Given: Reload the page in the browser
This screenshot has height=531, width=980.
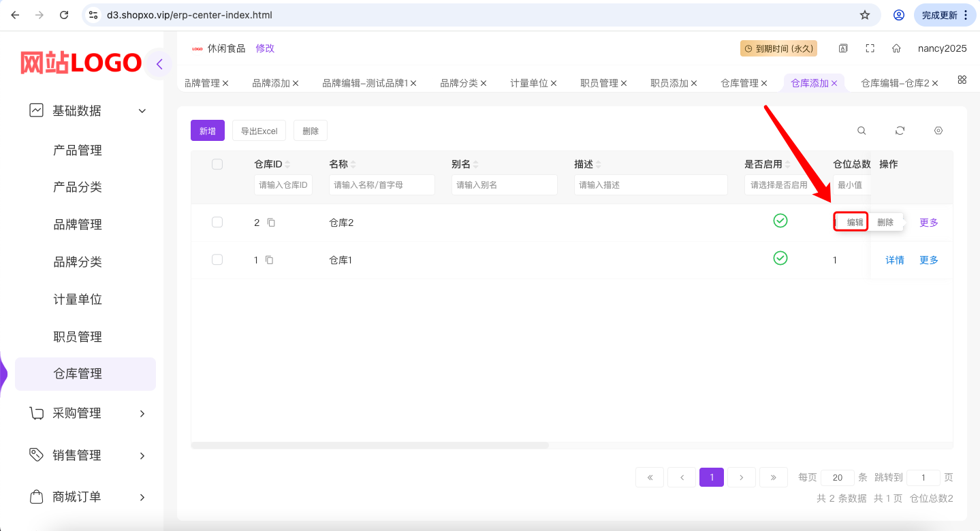Looking at the screenshot, I should [64, 15].
